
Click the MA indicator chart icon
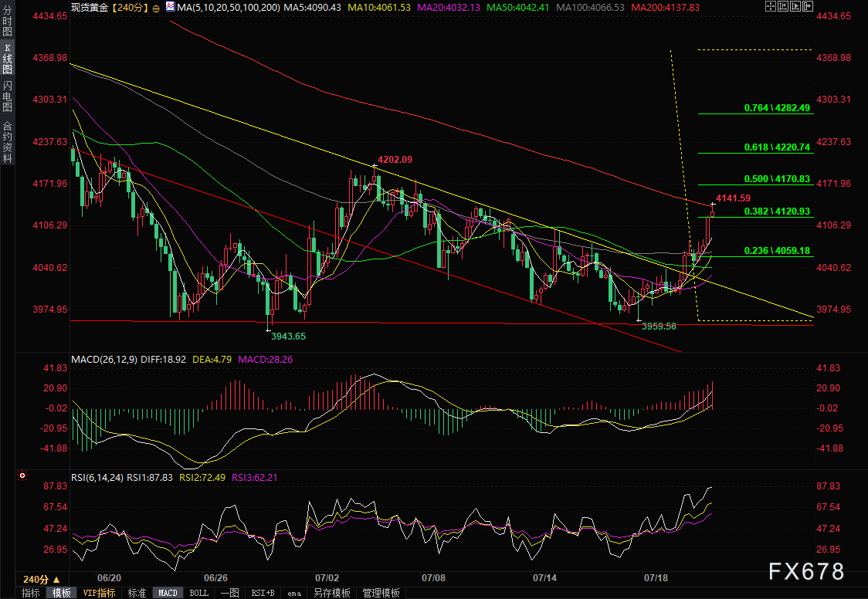pyautogui.click(x=171, y=7)
